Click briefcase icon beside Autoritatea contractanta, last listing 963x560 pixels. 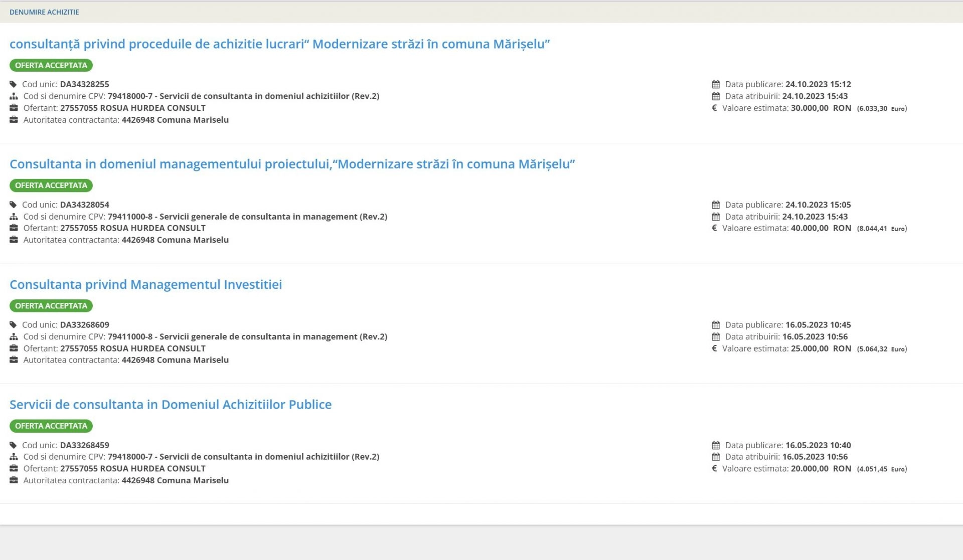tap(14, 480)
